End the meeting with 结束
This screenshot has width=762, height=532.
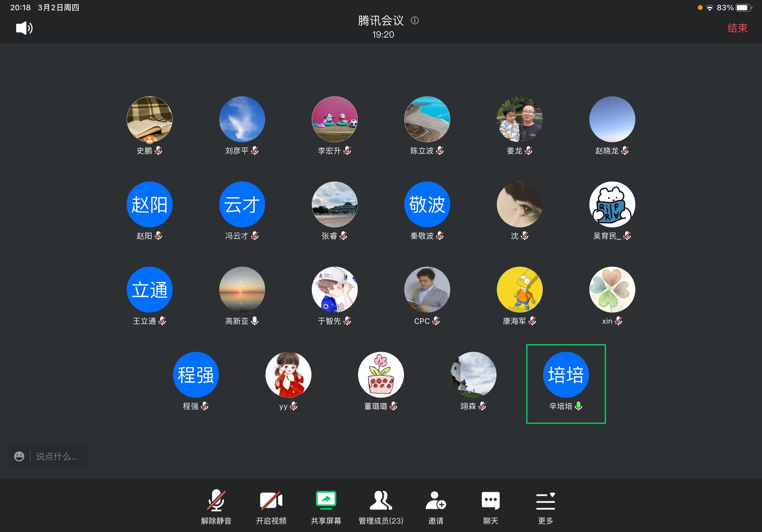click(737, 28)
